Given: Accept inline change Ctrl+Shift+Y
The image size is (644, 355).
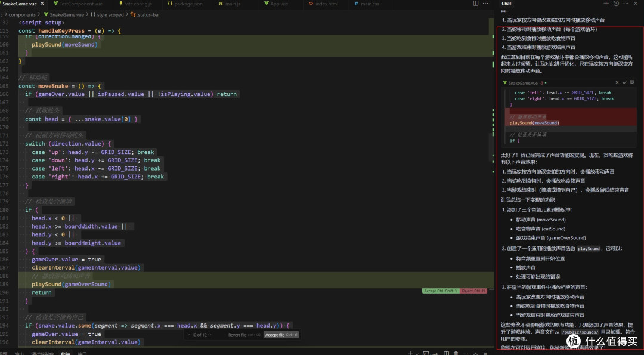Looking at the screenshot, I should pyautogui.click(x=441, y=291).
